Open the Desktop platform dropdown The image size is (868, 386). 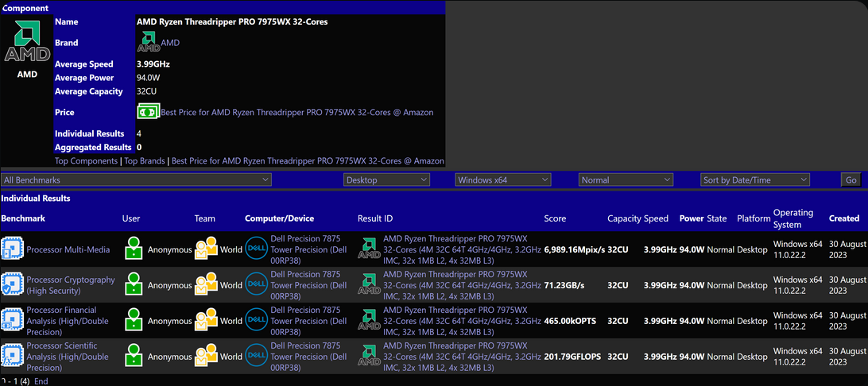point(386,179)
